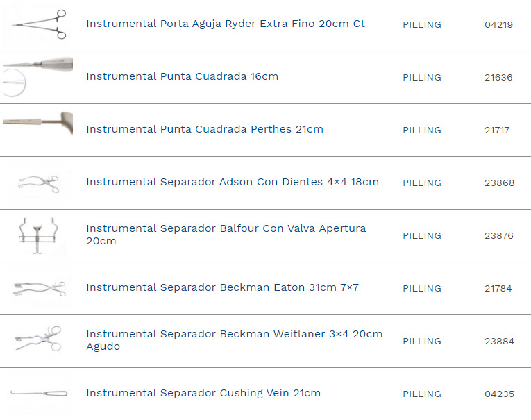Screen dimensions: 531x420
Task: Select Instrumental Separador Adson Con Dientes link
Action: point(232,183)
